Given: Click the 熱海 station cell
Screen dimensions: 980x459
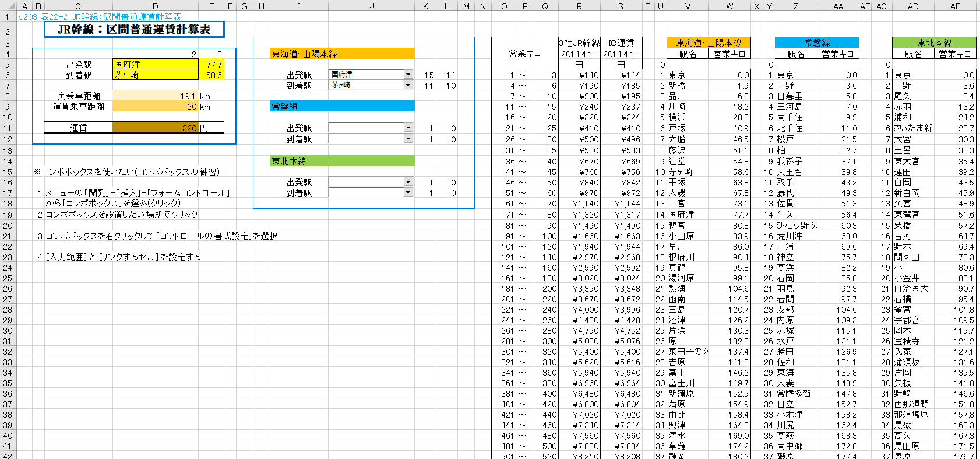Looking at the screenshot, I should coord(688,289).
